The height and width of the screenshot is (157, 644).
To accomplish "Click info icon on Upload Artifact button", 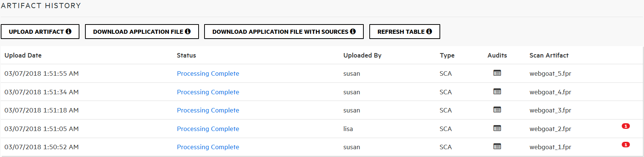I will click(x=69, y=32).
